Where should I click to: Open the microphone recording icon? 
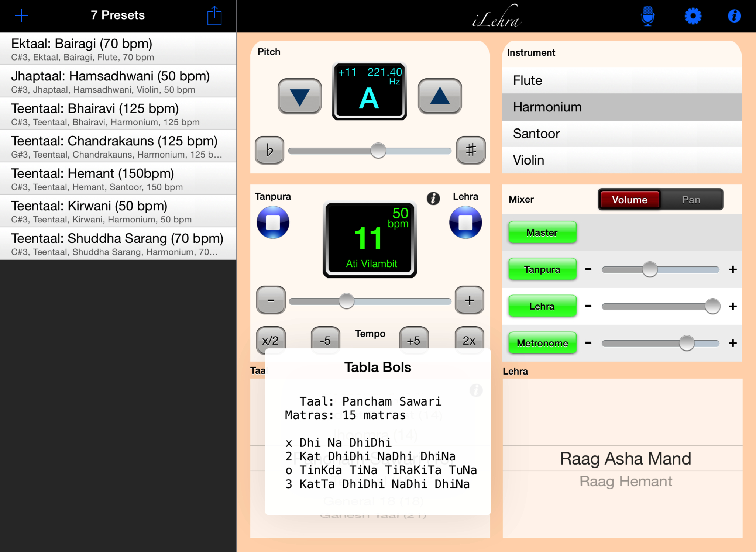(647, 16)
